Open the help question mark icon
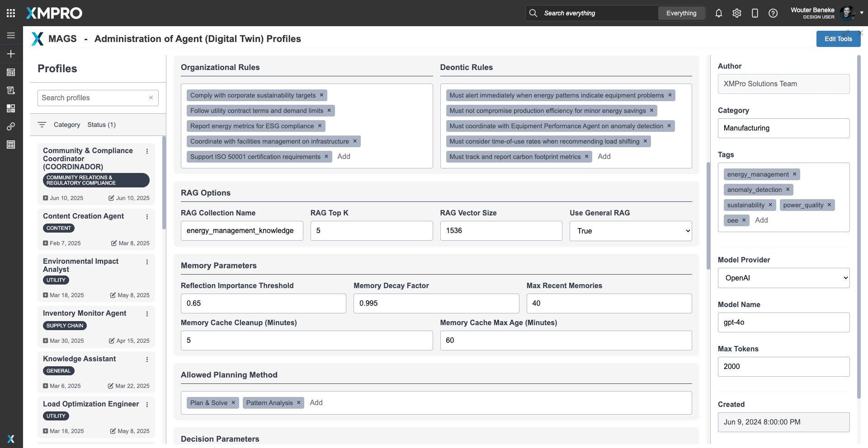 [x=773, y=13]
